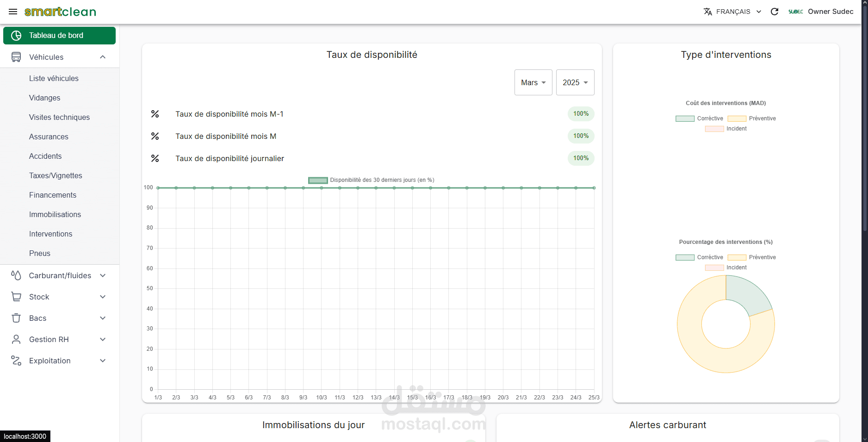Screen dimensions: 868x442
Task: Expand the Exploitation section chevron
Action: tap(103, 361)
